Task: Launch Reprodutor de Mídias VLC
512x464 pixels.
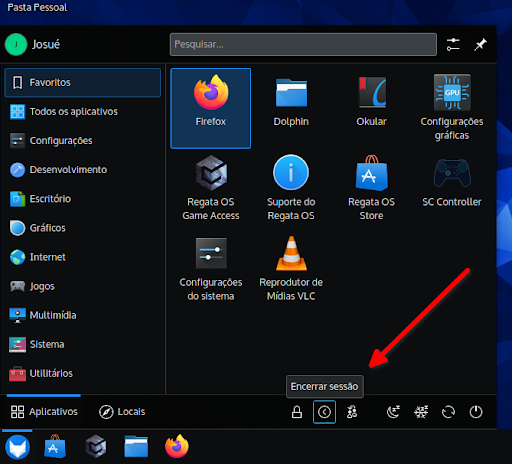Action: point(291,269)
